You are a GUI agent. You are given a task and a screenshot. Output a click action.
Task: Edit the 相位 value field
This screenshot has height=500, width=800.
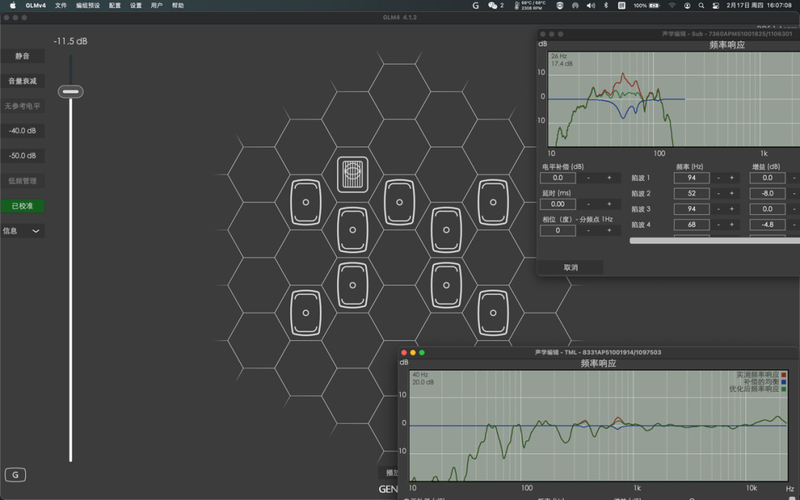coord(558,231)
